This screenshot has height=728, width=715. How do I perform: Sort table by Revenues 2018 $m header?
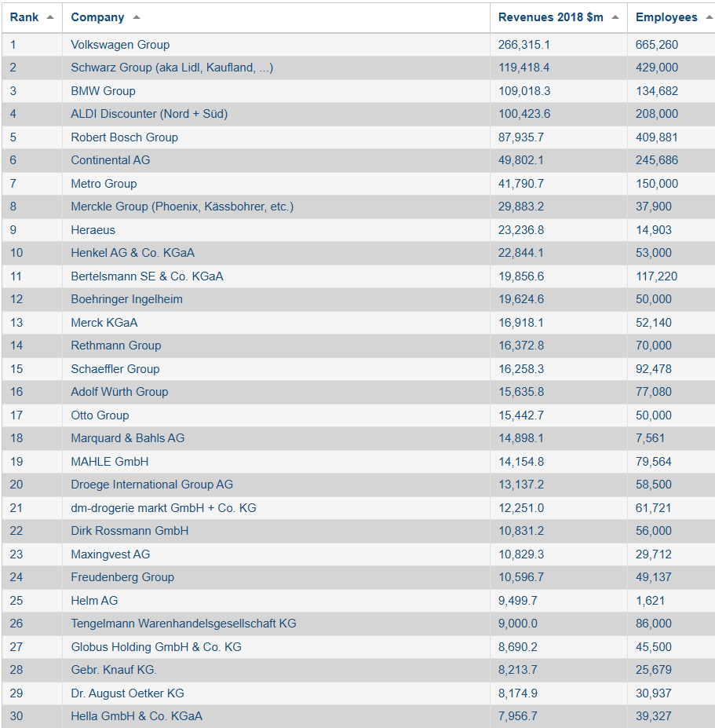click(x=550, y=17)
